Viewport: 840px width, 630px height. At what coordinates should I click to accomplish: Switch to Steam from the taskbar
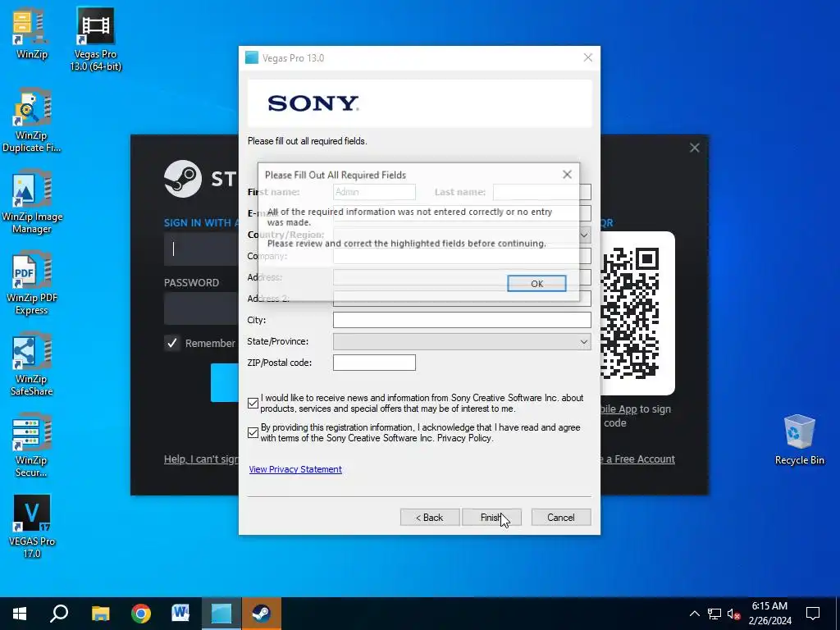coord(262,614)
